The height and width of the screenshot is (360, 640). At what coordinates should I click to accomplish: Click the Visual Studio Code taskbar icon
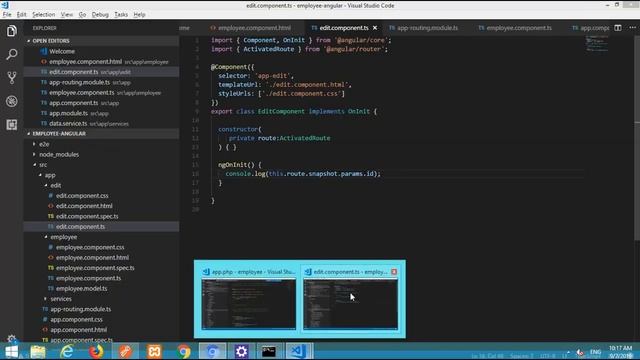[x=298, y=351]
